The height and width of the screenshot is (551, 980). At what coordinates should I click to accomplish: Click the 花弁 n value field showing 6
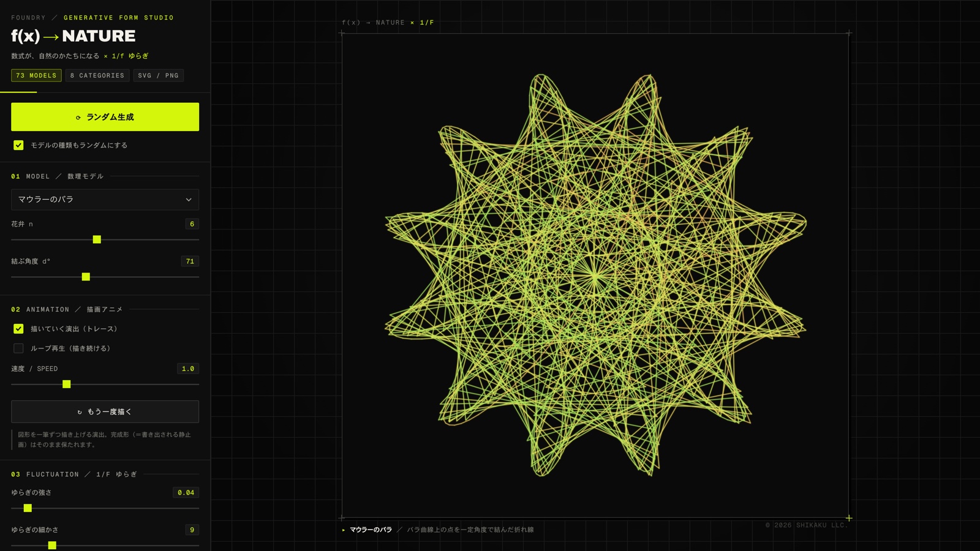coord(192,224)
